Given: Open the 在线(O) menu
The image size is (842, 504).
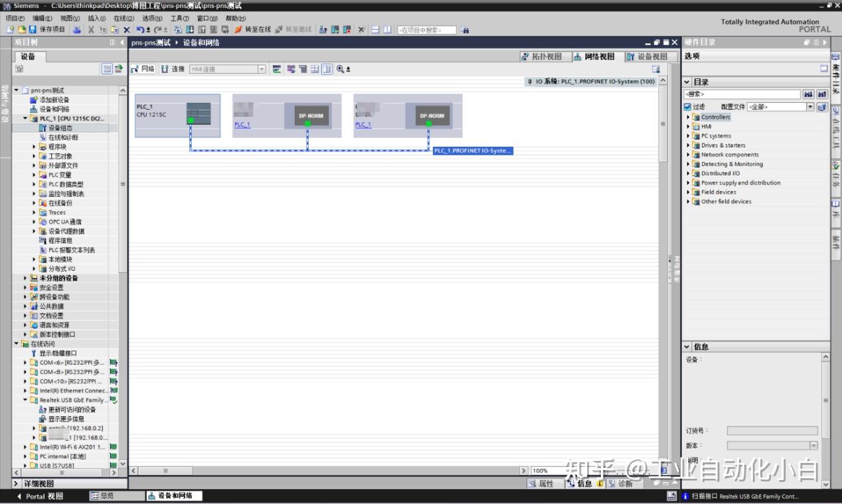Looking at the screenshot, I should pyautogui.click(x=124, y=19).
